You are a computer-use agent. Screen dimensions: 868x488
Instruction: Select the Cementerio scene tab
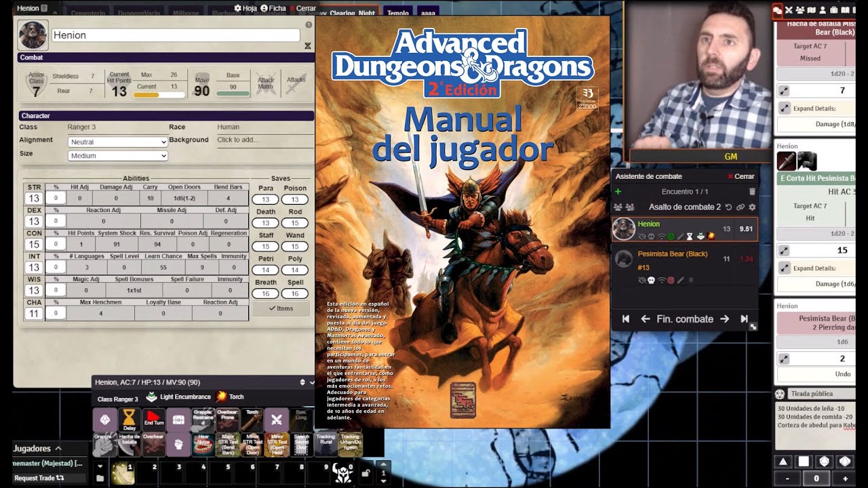[x=87, y=12]
